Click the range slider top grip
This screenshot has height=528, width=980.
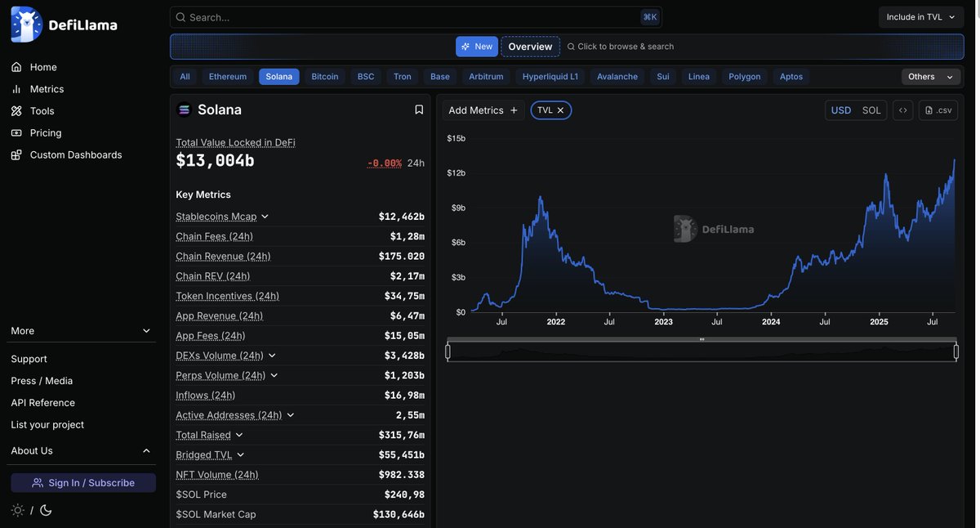(702, 339)
